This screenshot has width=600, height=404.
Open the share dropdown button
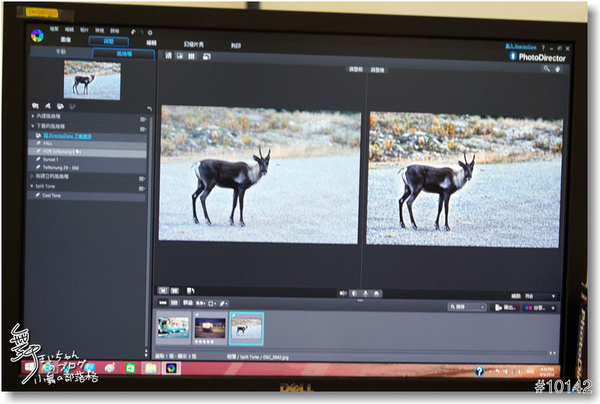coord(540,308)
